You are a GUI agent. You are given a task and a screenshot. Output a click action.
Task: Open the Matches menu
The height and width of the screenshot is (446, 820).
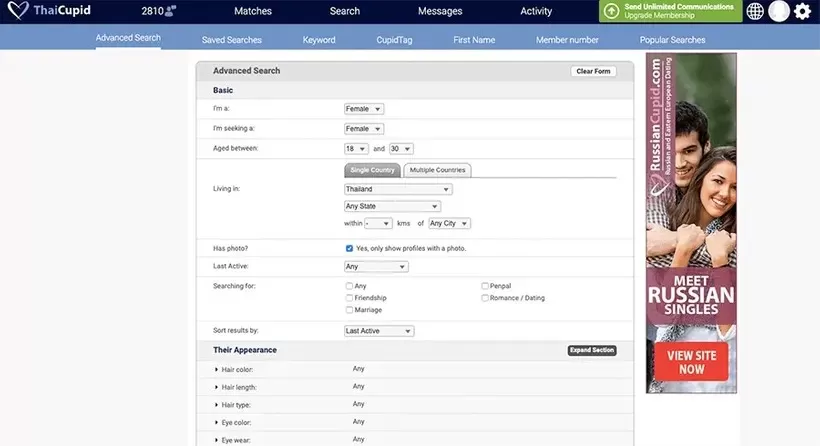pyautogui.click(x=253, y=11)
